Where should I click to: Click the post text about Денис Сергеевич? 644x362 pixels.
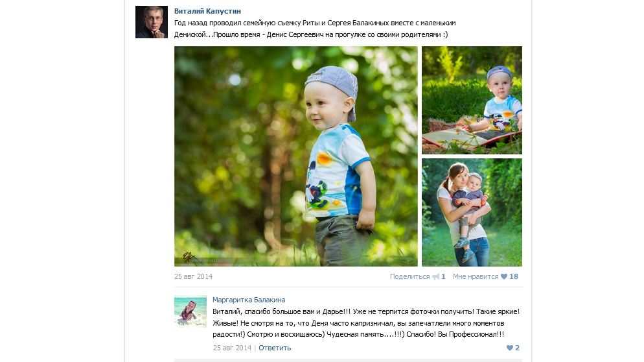point(315,29)
